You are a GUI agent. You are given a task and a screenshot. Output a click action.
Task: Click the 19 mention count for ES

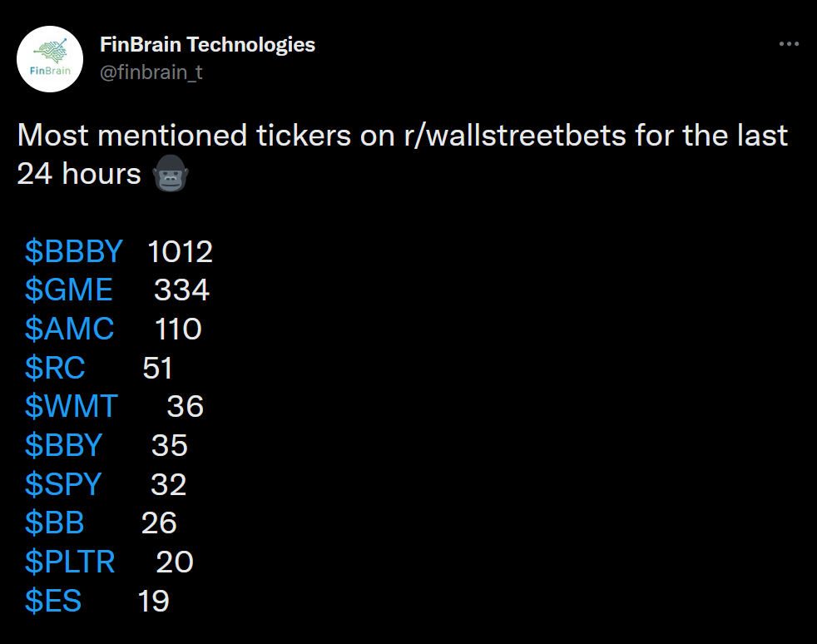(154, 602)
